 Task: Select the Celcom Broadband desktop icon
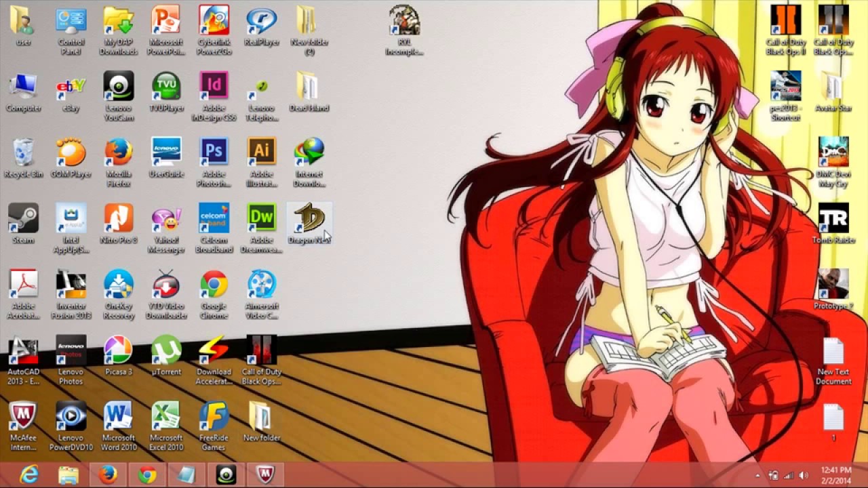point(214,228)
